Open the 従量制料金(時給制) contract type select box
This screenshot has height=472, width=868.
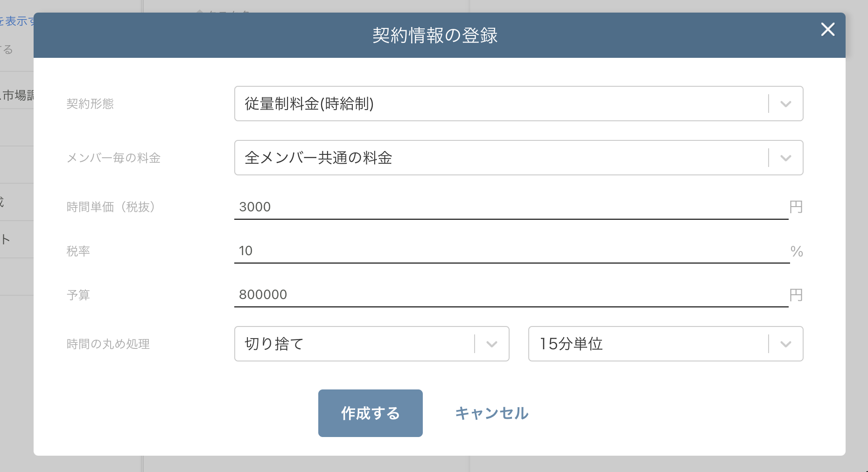(x=499, y=104)
